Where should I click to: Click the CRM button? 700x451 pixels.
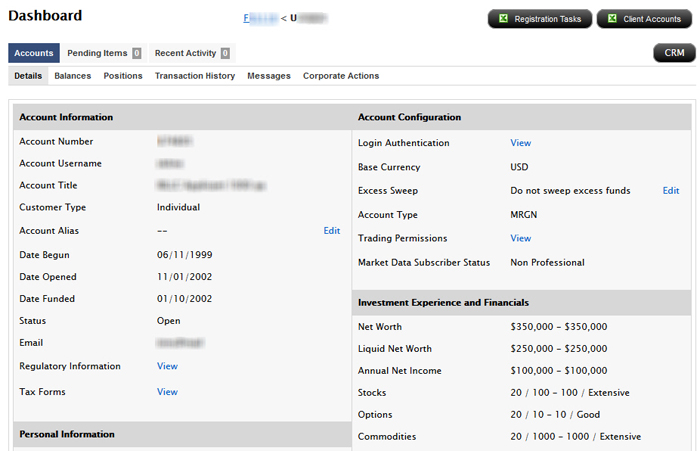(x=673, y=53)
